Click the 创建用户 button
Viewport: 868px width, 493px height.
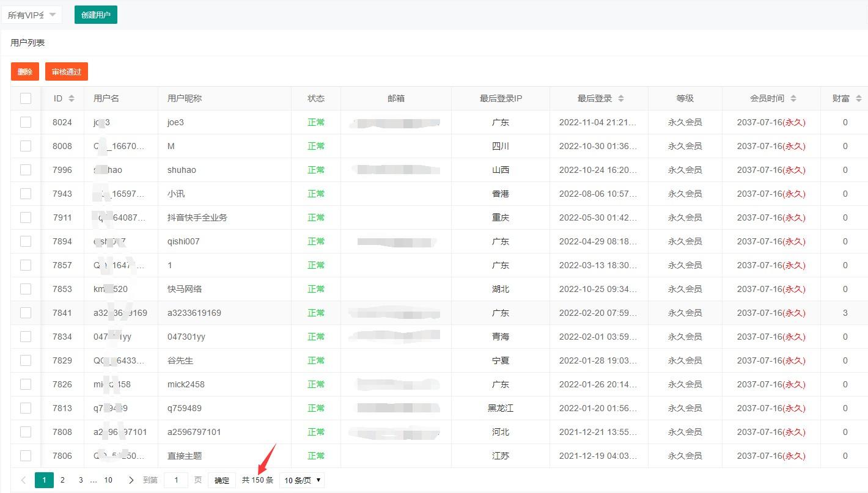(96, 15)
